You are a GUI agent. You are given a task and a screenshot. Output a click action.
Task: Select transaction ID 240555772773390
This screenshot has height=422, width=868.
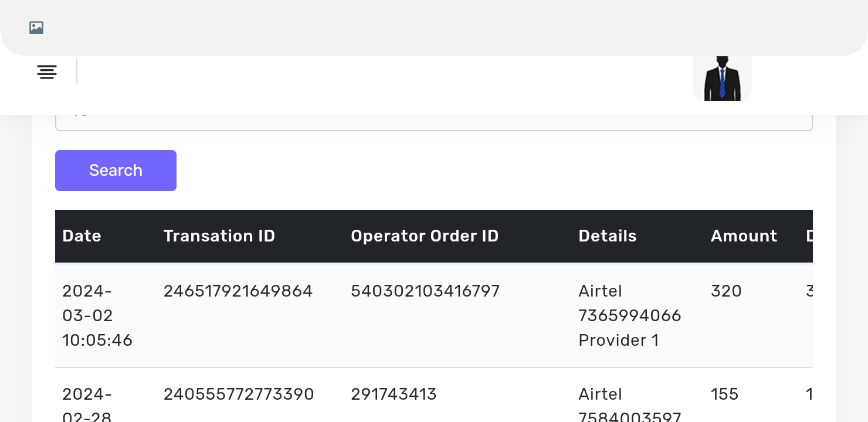coord(238,394)
